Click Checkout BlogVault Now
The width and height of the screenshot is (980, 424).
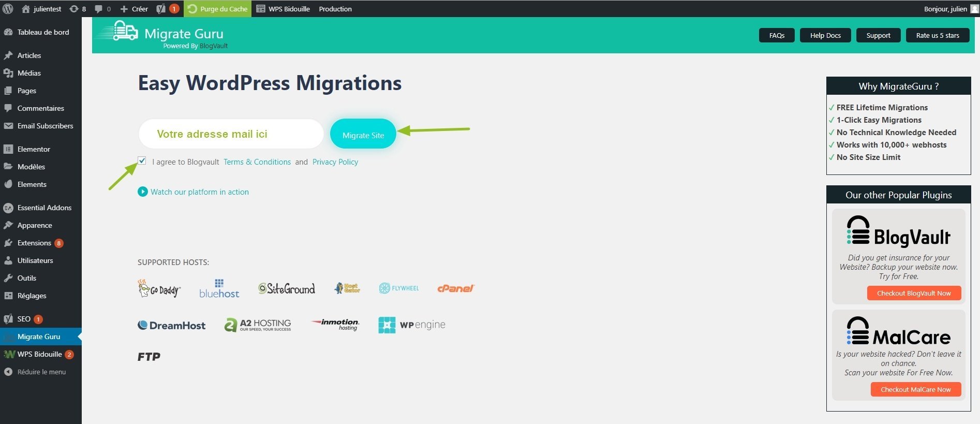pyautogui.click(x=914, y=293)
